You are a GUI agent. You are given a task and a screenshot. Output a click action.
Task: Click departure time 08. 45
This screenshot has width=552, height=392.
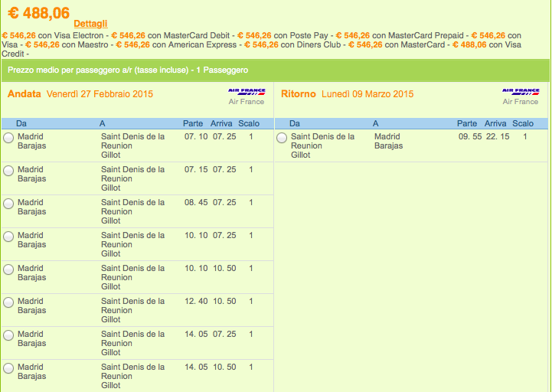click(196, 203)
